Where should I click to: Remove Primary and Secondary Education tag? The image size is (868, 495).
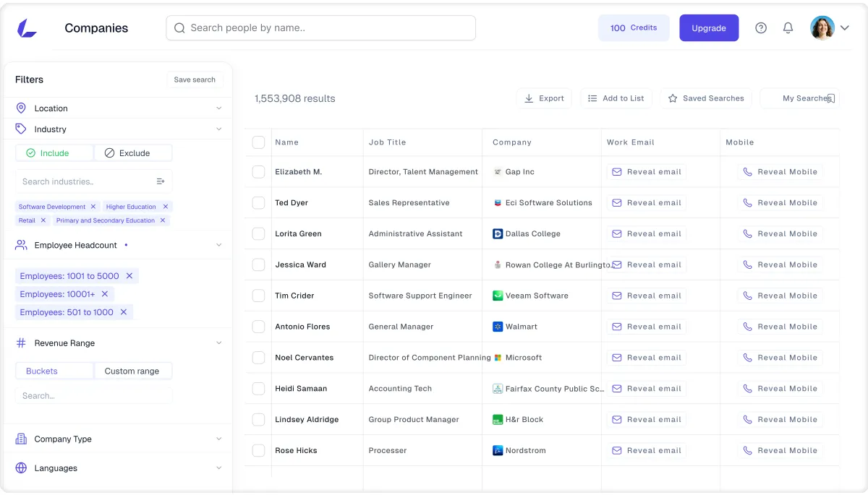tap(163, 220)
